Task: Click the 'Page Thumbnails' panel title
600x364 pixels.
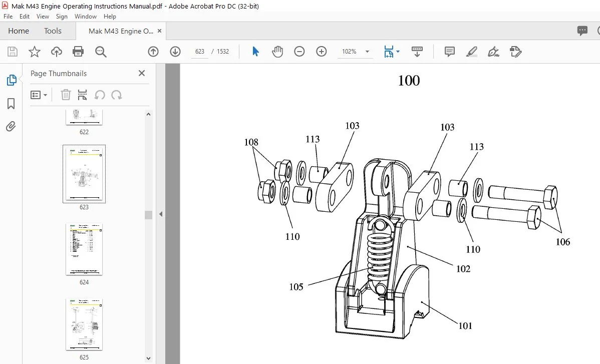Action: click(x=59, y=74)
